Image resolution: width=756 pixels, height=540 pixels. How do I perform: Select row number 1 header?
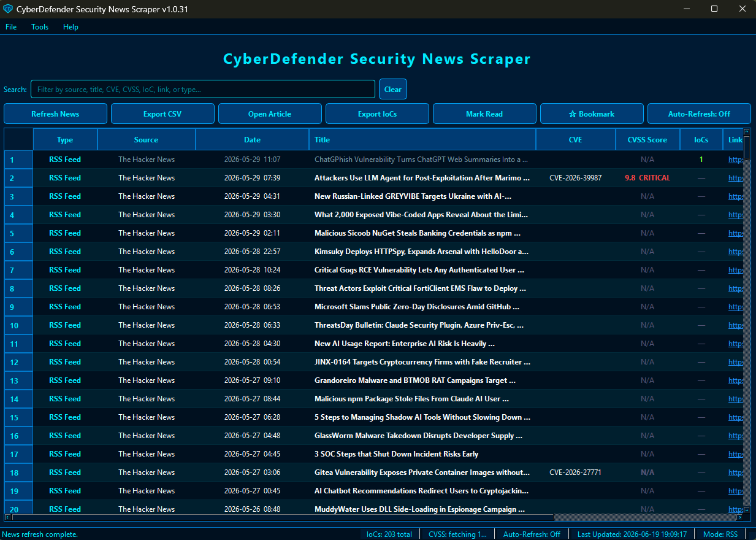(x=18, y=160)
